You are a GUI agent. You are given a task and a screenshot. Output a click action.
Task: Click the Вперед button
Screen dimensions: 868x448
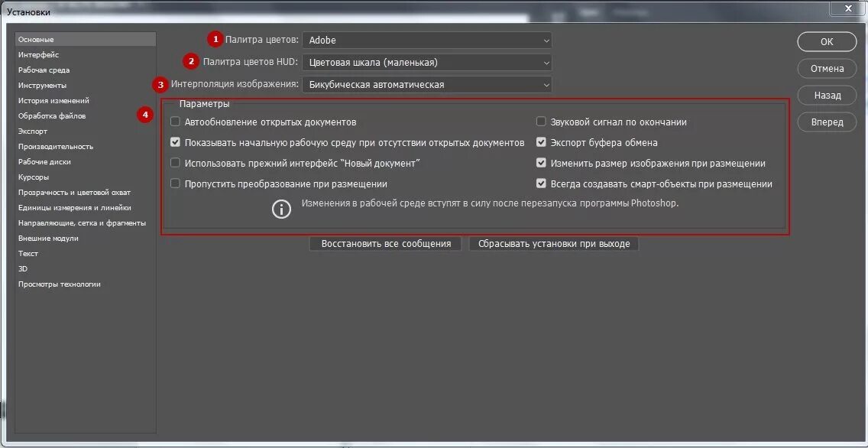(x=827, y=122)
